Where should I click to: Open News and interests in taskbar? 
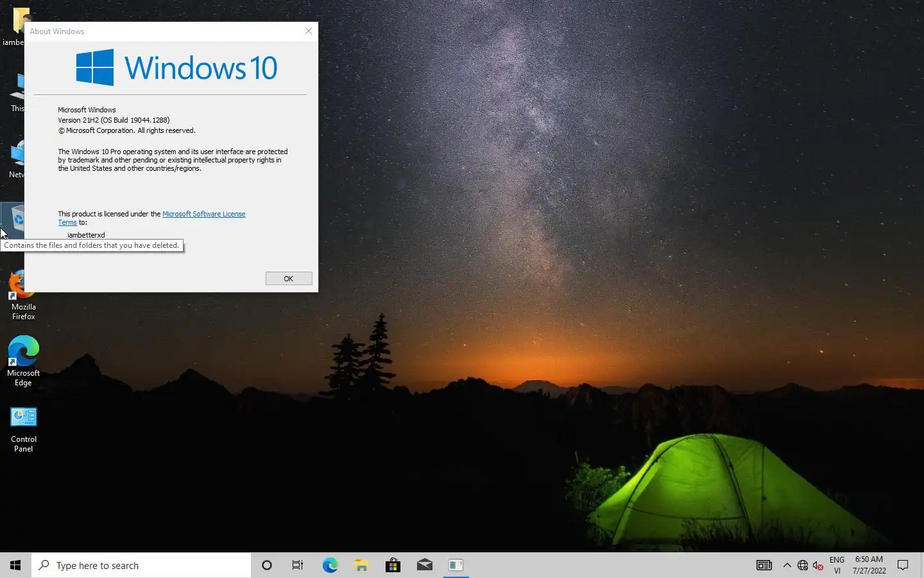764,565
